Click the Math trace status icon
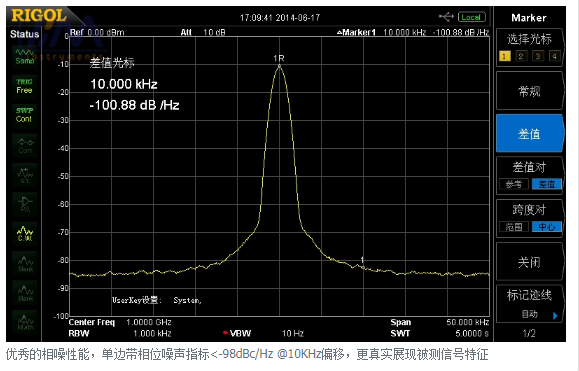Viewport: 579px width, 371px height. 25,322
